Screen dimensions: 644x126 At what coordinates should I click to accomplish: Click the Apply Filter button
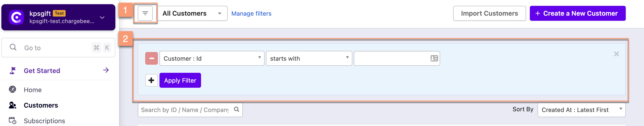click(x=180, y=80)
